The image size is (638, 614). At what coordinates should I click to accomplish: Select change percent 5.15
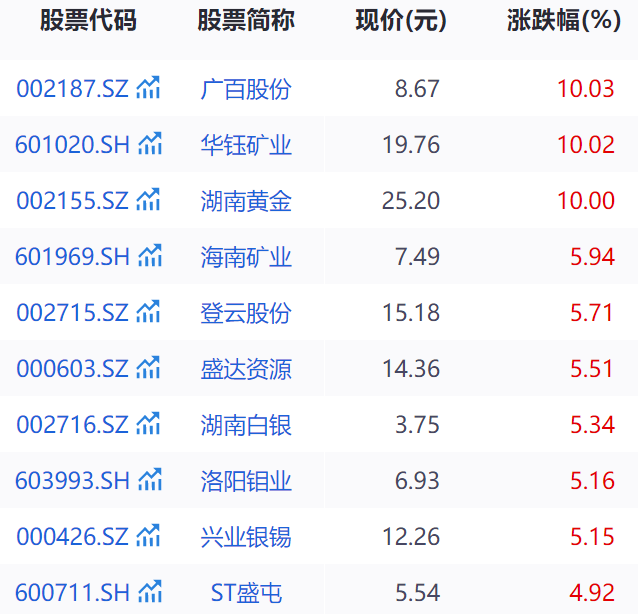[592, 536]
